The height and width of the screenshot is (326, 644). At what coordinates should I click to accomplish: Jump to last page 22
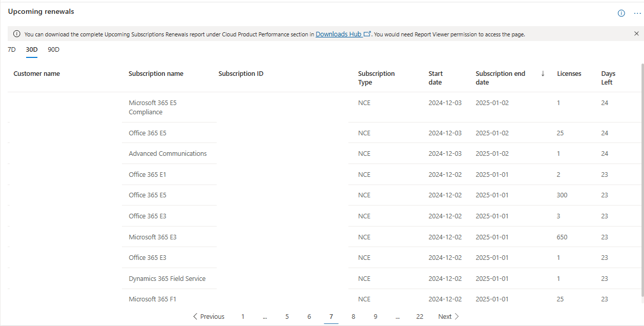click(420, 317)
